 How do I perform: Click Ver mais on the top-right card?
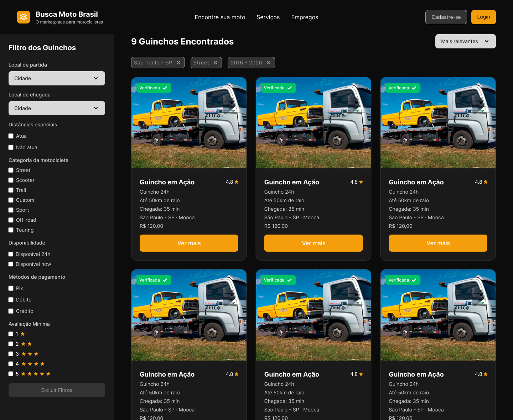[438, 243]
